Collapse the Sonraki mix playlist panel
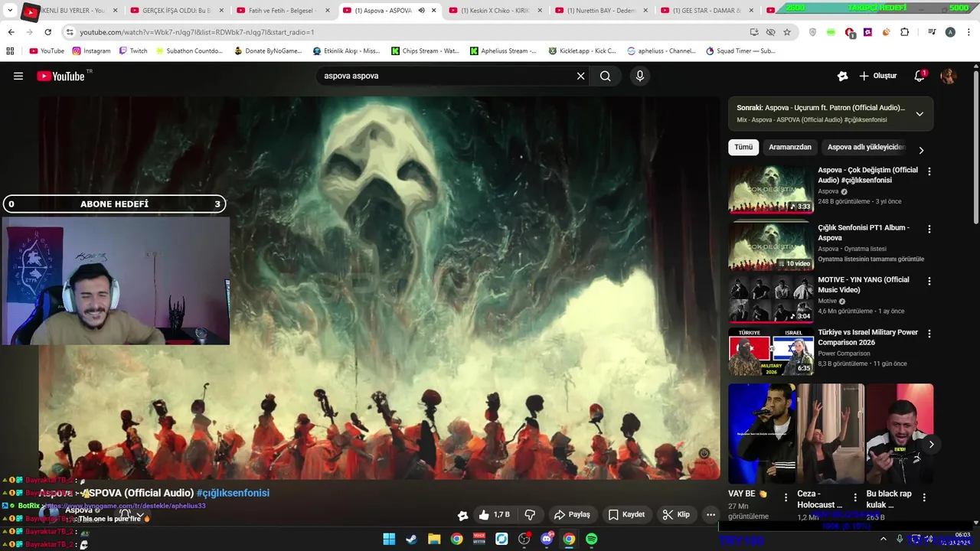Screen dimensions: 980x551 click(x=920, y=113)
